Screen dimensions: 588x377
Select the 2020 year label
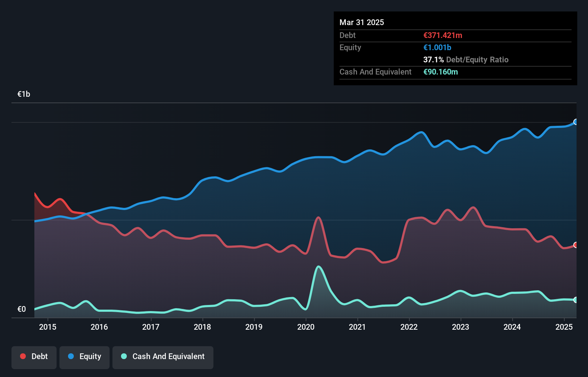pyautogui.click(x=306, y=327)
